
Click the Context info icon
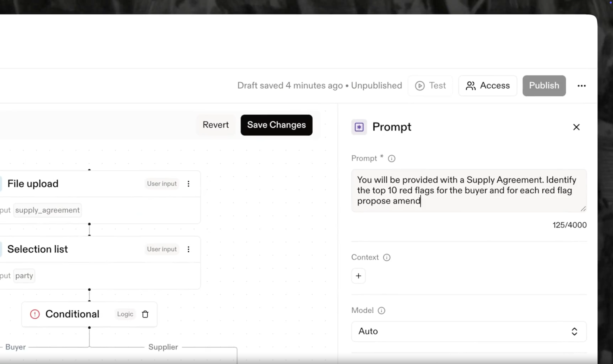(387, 257)
